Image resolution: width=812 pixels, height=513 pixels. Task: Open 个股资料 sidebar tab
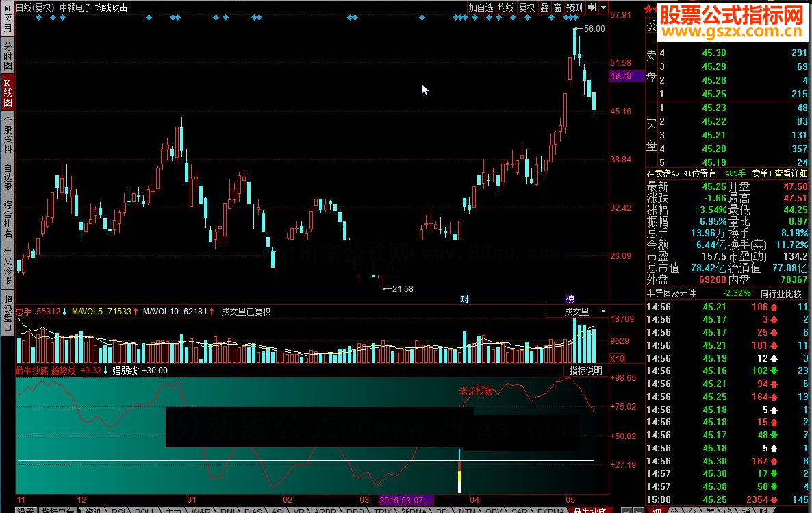pyautogui.click(x=8, y=136)
